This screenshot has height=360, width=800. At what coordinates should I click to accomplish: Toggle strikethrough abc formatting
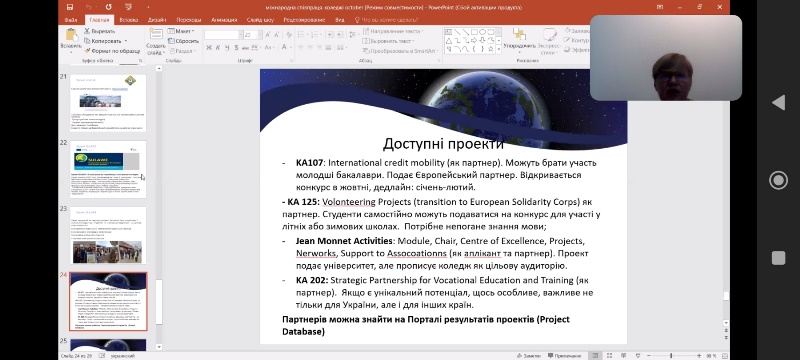tap(246, 47)
